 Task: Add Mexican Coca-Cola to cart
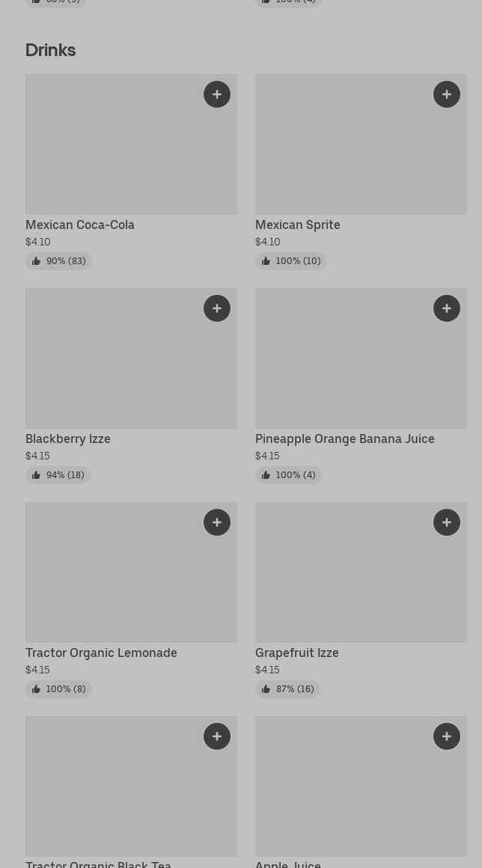[x=217, y=94]
